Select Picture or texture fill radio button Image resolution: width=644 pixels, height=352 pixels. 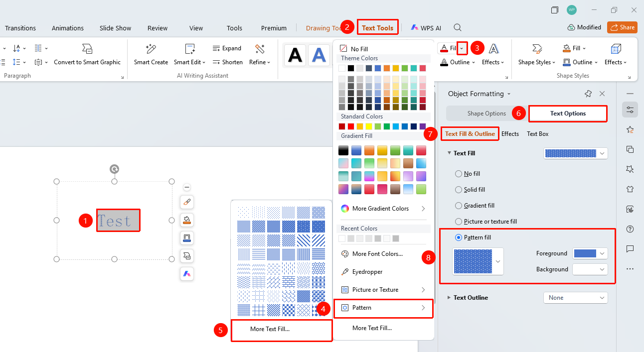(459, 222)
